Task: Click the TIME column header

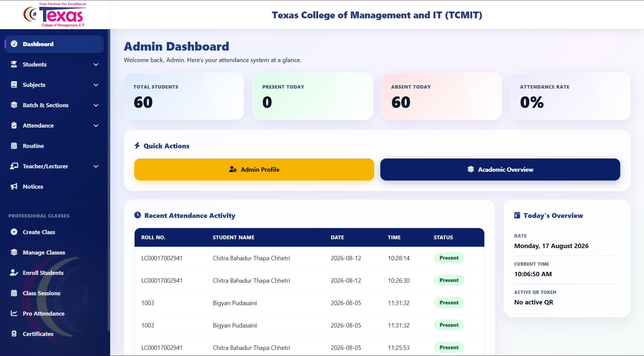Action: (x=394, y=237)
